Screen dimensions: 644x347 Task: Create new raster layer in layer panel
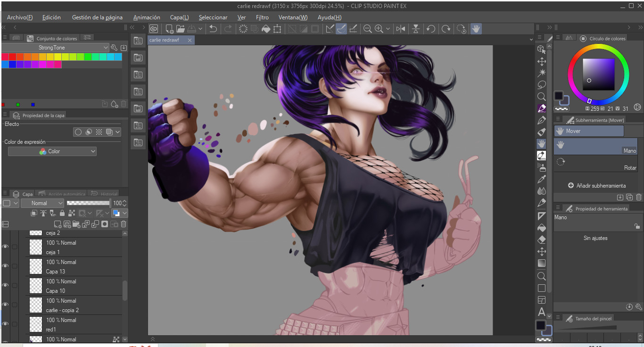click(x=58, y=224)
